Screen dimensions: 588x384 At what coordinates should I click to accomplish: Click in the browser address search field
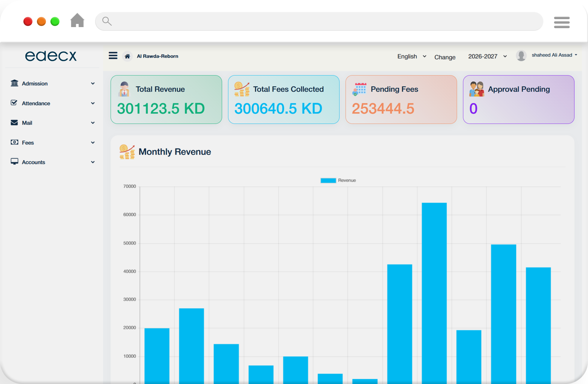coord(319,21)
